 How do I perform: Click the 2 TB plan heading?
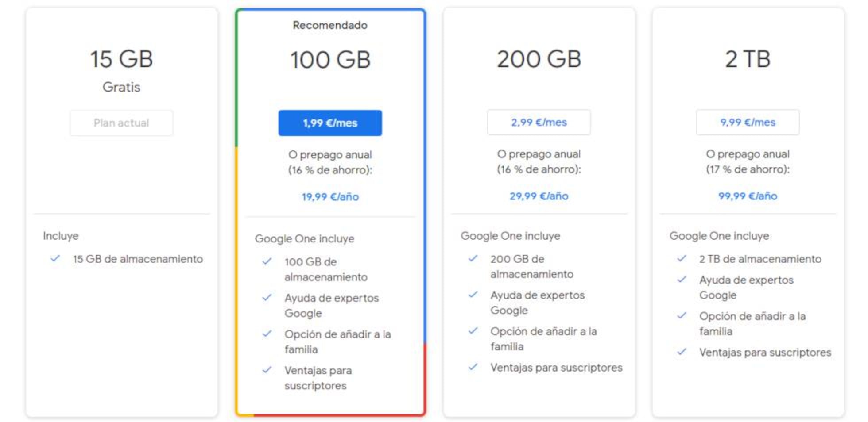click(748, 59)
